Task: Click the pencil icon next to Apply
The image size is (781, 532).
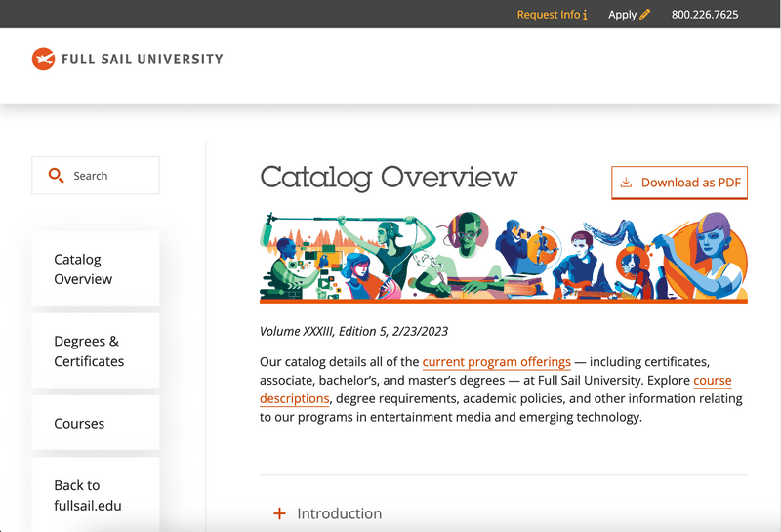Action: tap(645, 14)
